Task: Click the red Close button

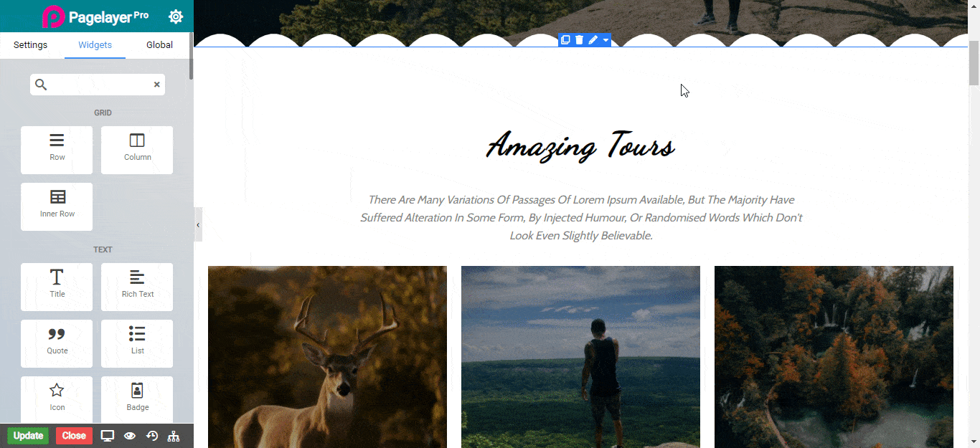Action: (74, 436)
